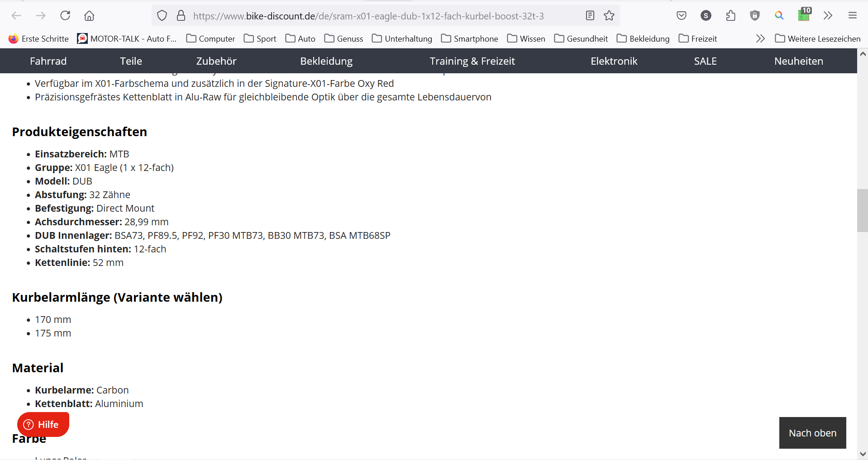Click the Schaltstufen hinten: 12-fach line
The image size is (868, 460).
(100, 249)
